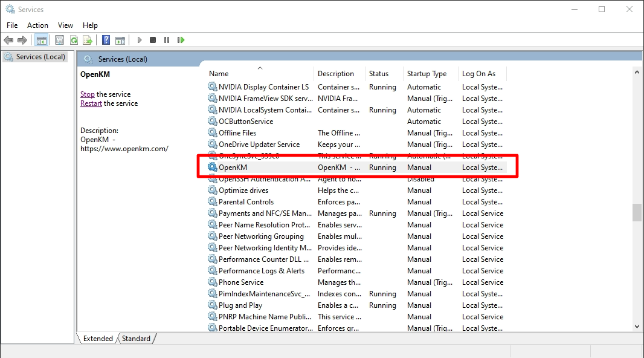Screen dimensions: 644x358
Task: Click the Refresh toolbar icon
Action: [x=73, y=41]
